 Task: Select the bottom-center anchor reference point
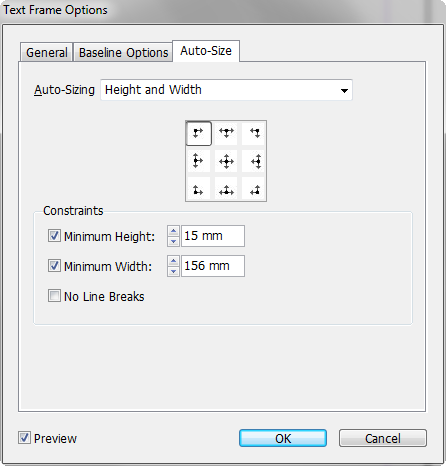click(x=226, y=189)
